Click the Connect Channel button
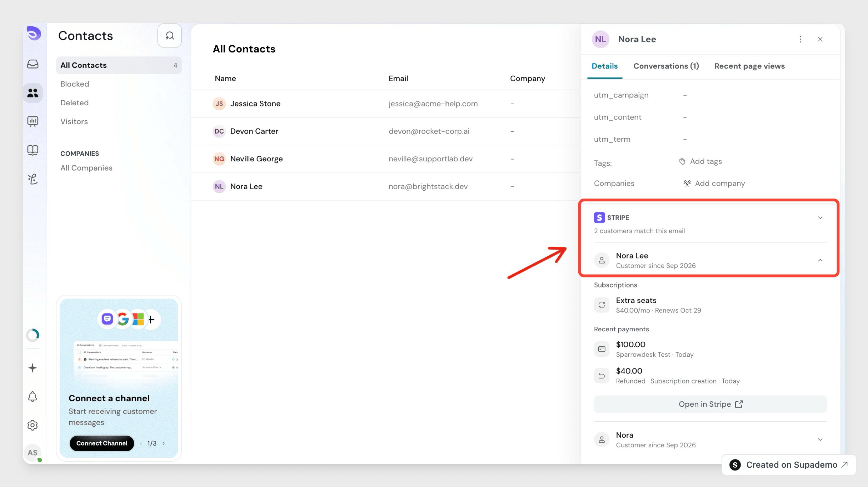The image size is (868, 487). click(x=101, y=443)
